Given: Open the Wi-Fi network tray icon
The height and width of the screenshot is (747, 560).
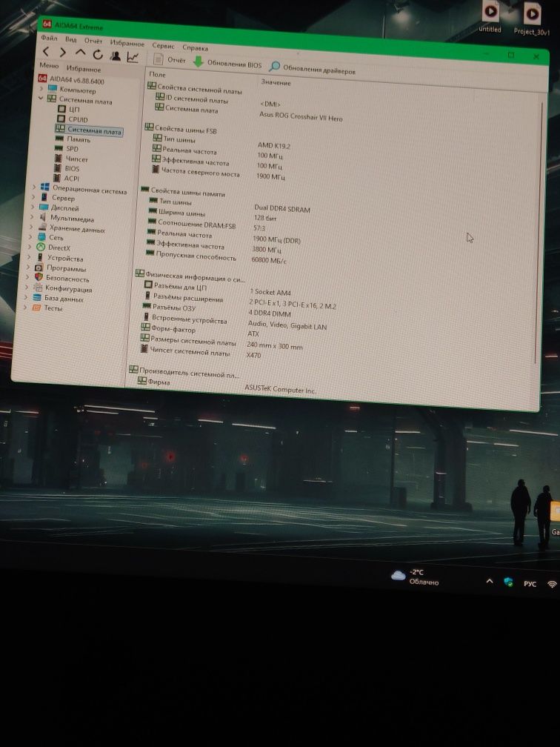Looking at the screenshot, I should (553, 584).
